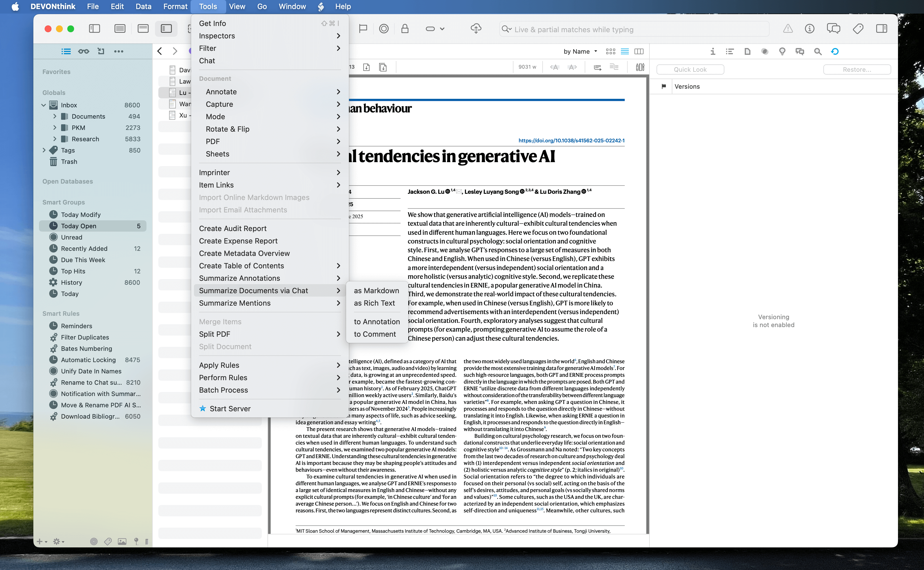The height and width of the screenshot is (570, 924).
Task: Open the label color oval picker
Action: (431, 29)
